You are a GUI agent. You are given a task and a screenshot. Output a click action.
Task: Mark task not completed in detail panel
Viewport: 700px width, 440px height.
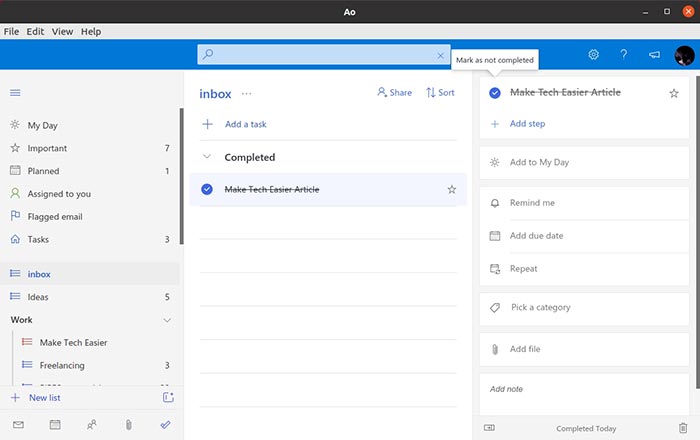point(495,93)
